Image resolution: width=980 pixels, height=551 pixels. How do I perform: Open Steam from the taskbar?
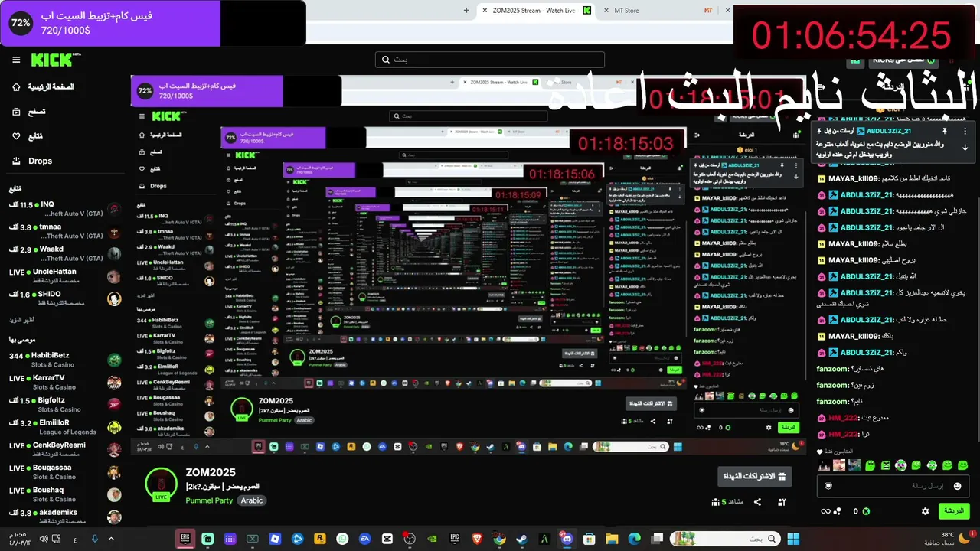tap(522, 539)
